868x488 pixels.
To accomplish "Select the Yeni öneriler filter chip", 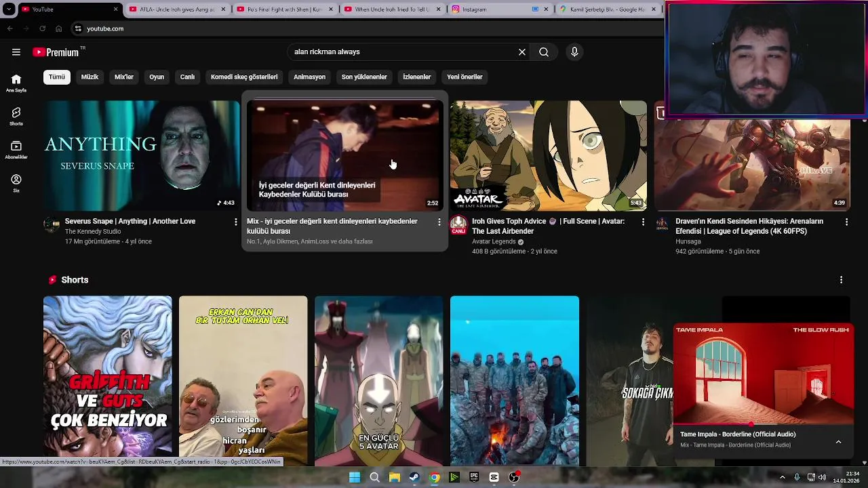I will [x=465, y=77].
